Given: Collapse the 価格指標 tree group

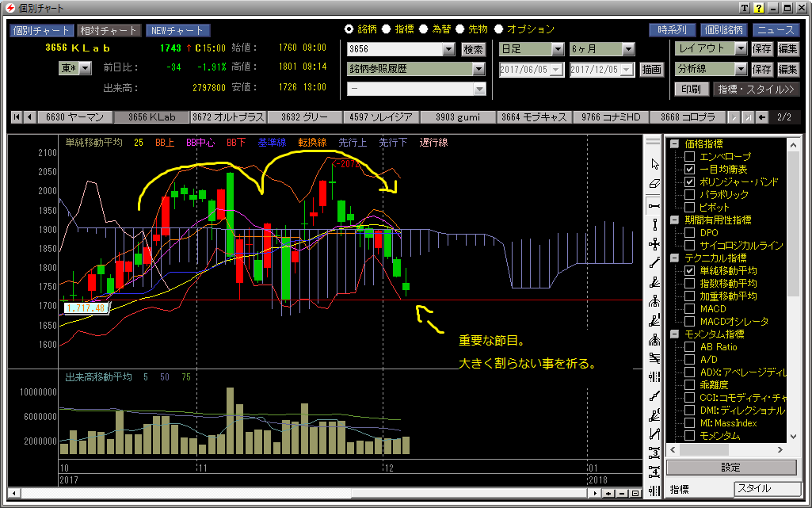Looking at the screenshot, I should 674,144.
